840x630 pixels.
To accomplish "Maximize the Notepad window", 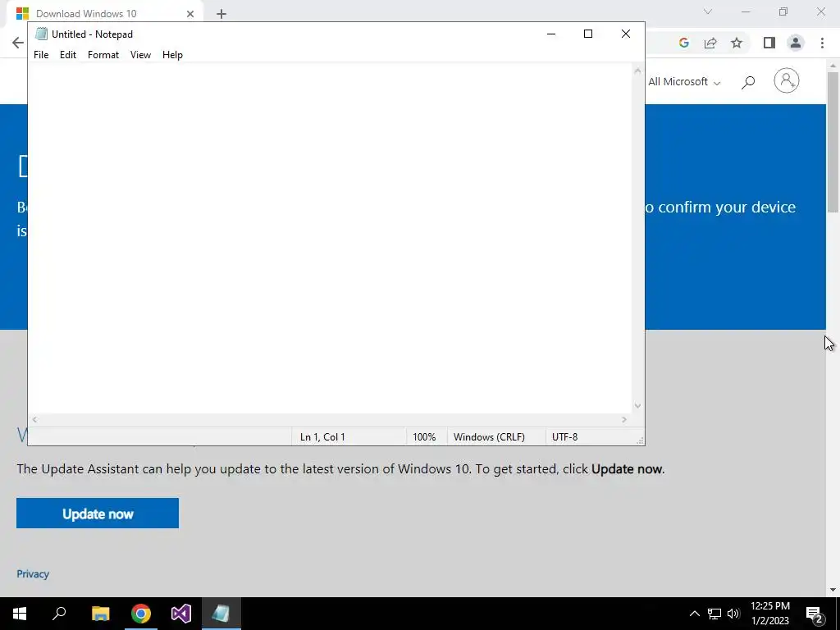I will point(587,34).
